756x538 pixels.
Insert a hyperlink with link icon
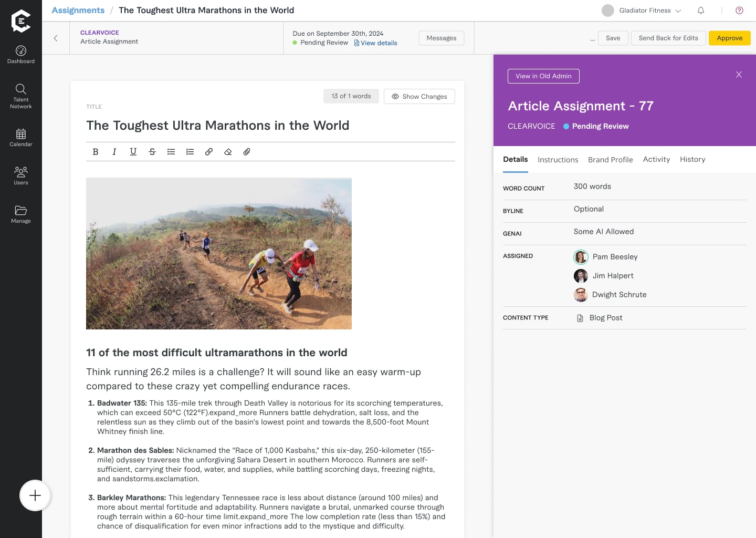click(209, 152)
